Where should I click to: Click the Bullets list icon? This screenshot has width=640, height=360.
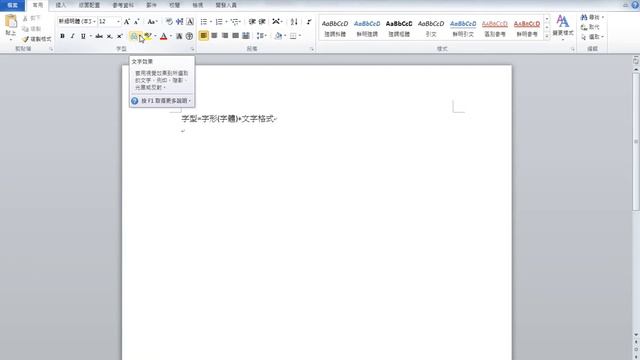pyautogui.click(x=204, y=22)
